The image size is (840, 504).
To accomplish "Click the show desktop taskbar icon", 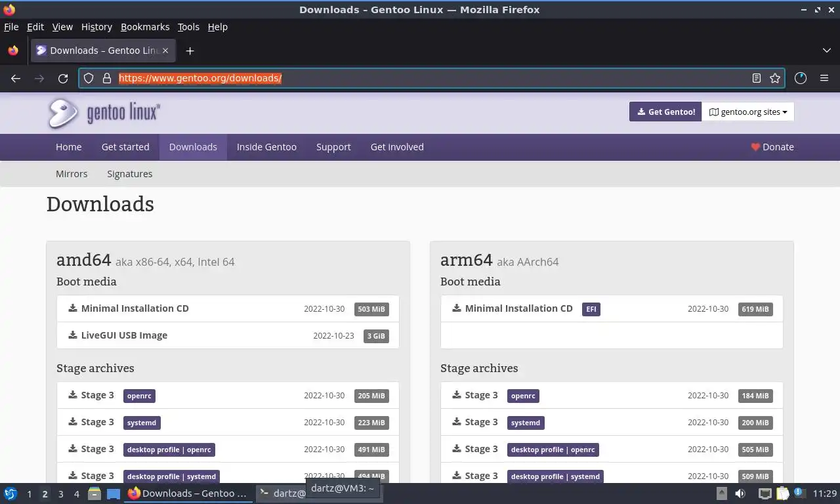I will pyautogui.click(x=113, y=493).
